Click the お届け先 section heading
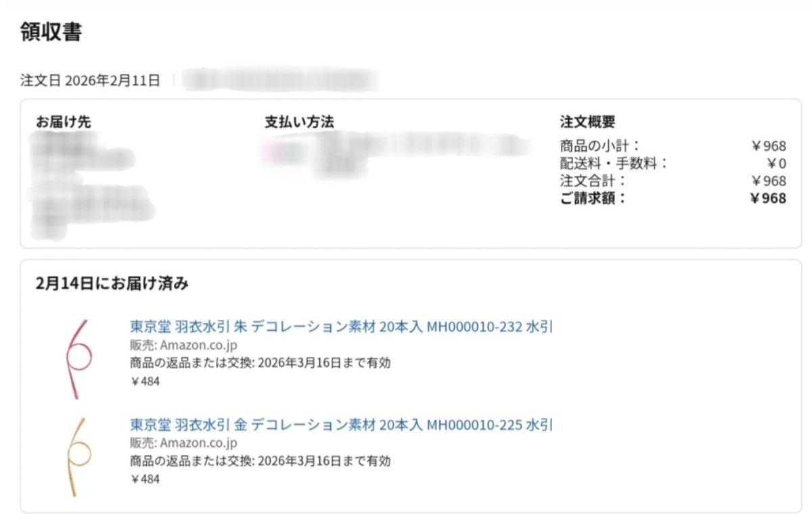This screenshot has width=812, height=520. coord(64,122)
